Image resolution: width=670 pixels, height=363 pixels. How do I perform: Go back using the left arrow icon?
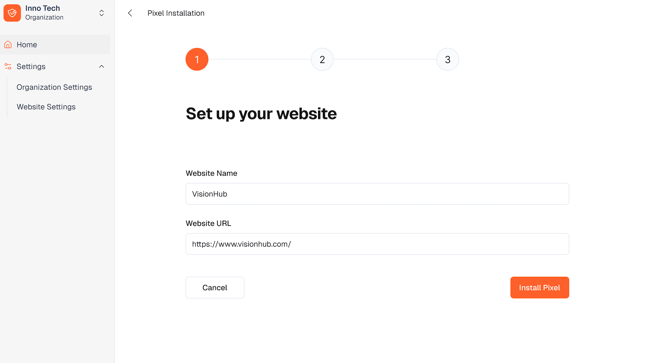130,13
